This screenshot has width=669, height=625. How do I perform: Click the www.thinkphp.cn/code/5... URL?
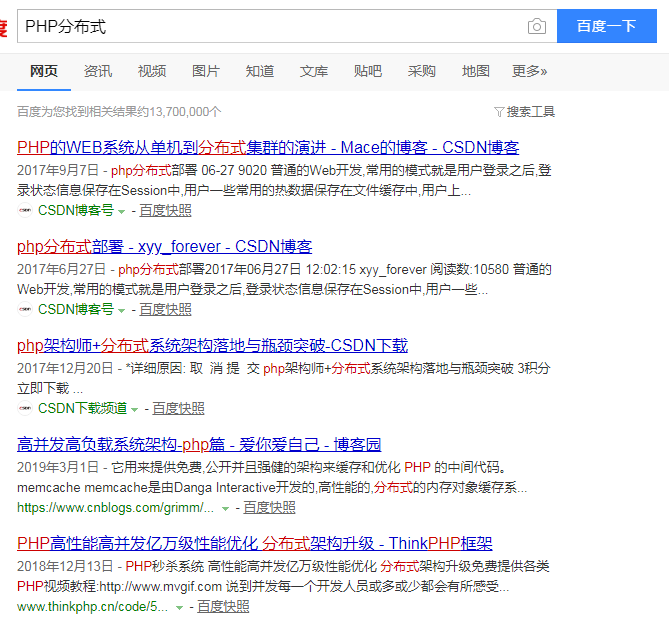pyautogui.click(x=92, y=606)
